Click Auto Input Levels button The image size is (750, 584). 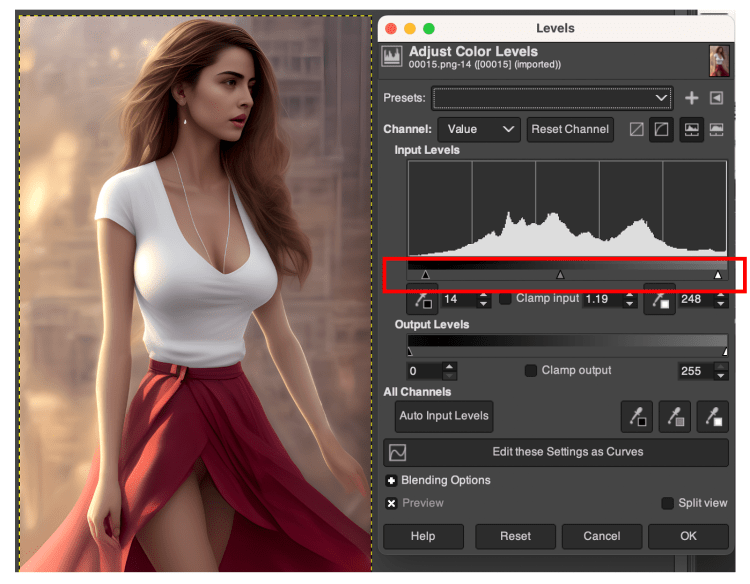[x=444, y=416]
